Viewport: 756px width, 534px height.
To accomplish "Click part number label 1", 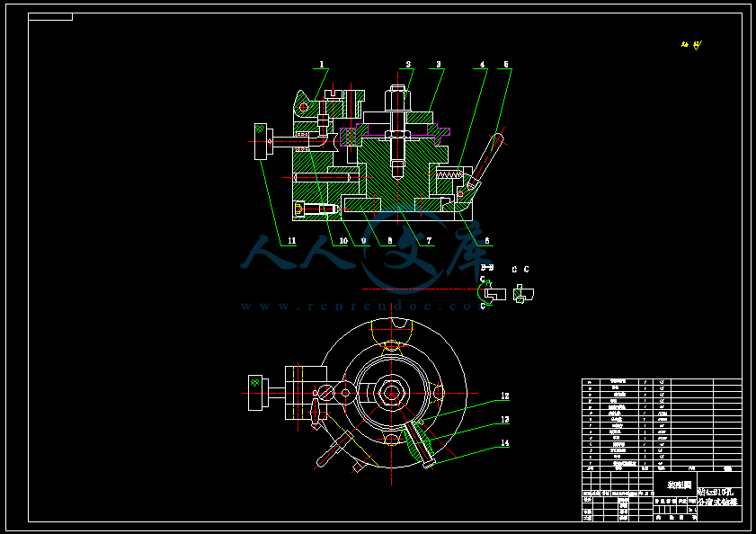I will [322, 64].
